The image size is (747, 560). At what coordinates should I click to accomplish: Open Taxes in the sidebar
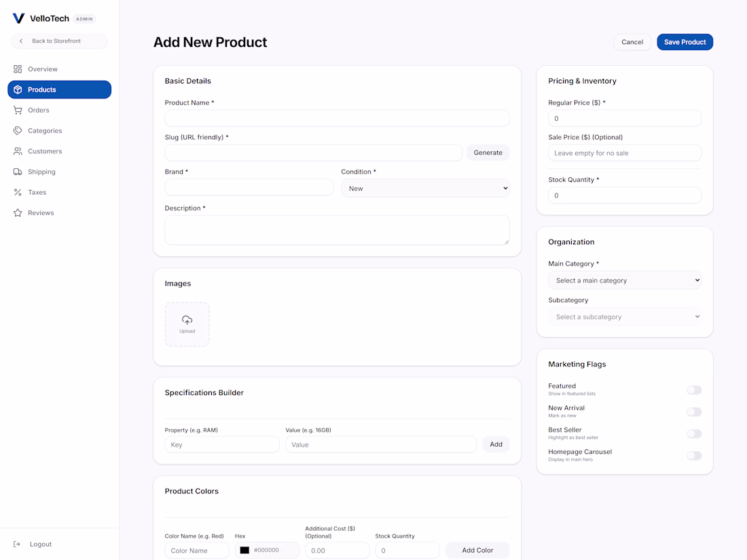[60, 192]
